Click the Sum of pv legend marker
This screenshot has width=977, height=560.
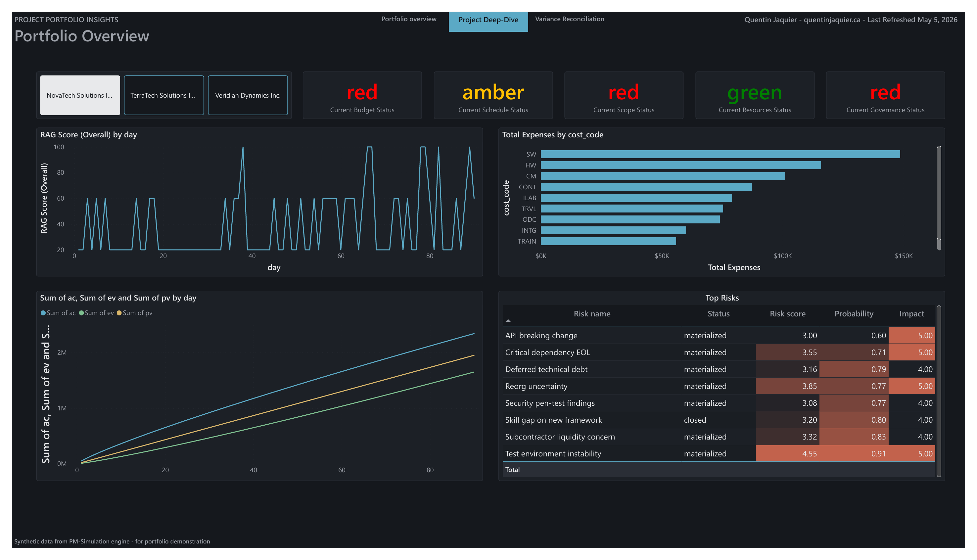click(x=119, y=313)
